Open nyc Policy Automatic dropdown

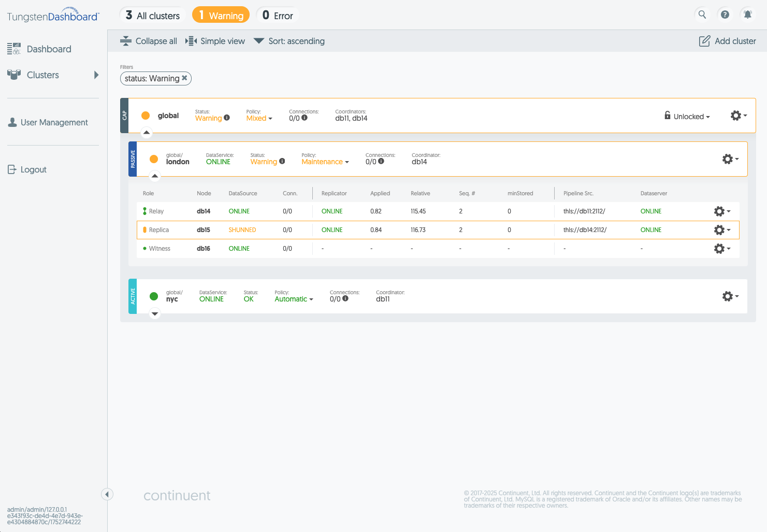pos(294,299)
